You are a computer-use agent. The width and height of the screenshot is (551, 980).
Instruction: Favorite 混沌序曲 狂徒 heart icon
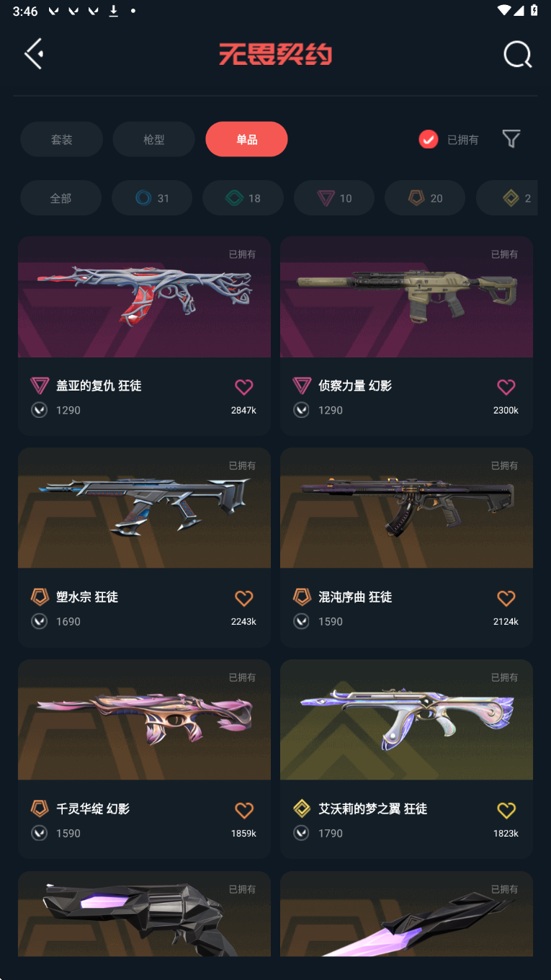506,598
